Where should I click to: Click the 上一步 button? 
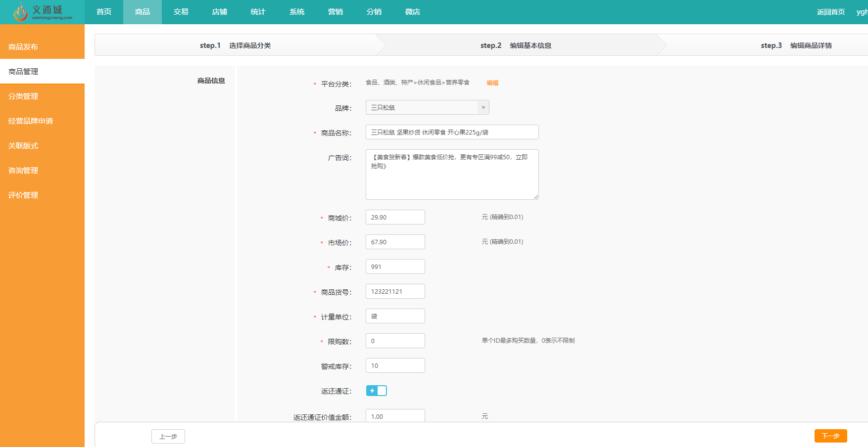tap(168, 436)
